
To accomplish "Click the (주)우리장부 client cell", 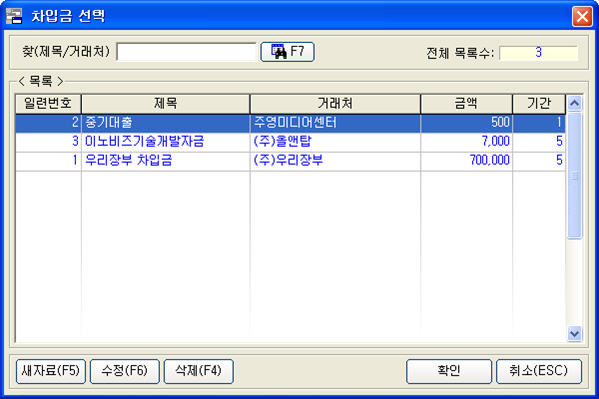I will point(335,160).
